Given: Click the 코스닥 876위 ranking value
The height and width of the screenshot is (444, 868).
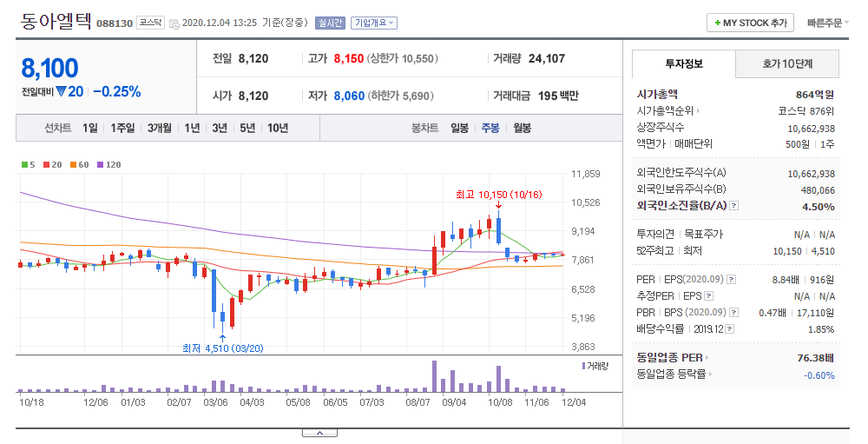Looking at the screenshot, I should [806, 111].
